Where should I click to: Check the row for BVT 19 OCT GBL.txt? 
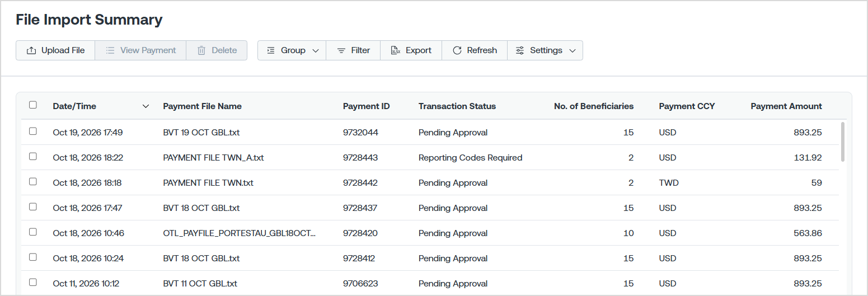click(x=33, y=131)
